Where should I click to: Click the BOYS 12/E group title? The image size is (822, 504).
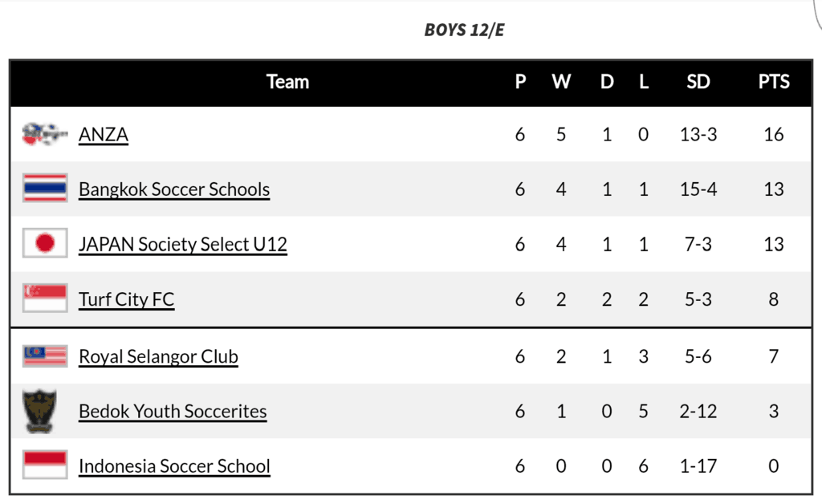point(464,30)
